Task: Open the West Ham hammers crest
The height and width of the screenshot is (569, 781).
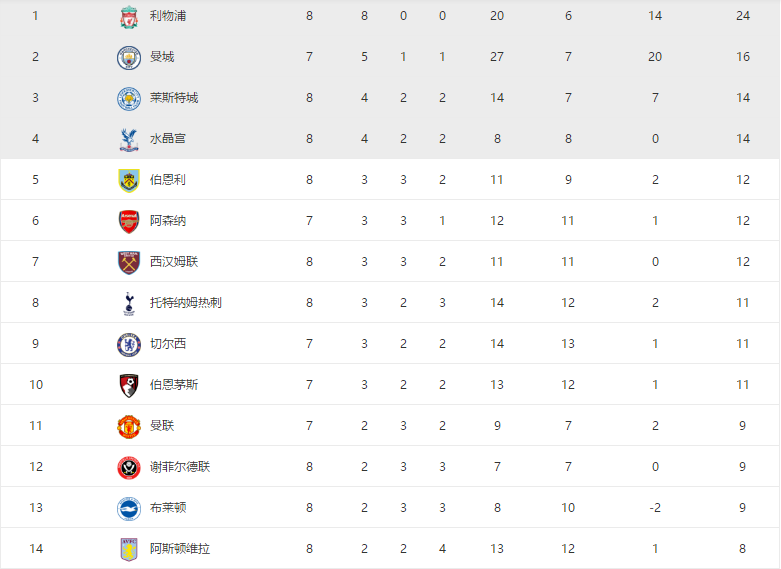Action: [x=129, y=263]
